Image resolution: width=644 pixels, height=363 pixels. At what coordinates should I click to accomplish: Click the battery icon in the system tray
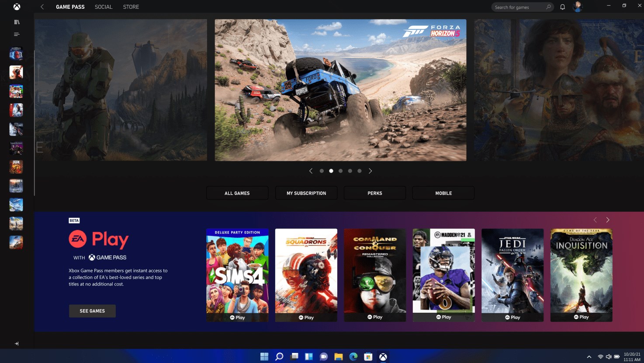pyautogui.click(x=617, y=357)
